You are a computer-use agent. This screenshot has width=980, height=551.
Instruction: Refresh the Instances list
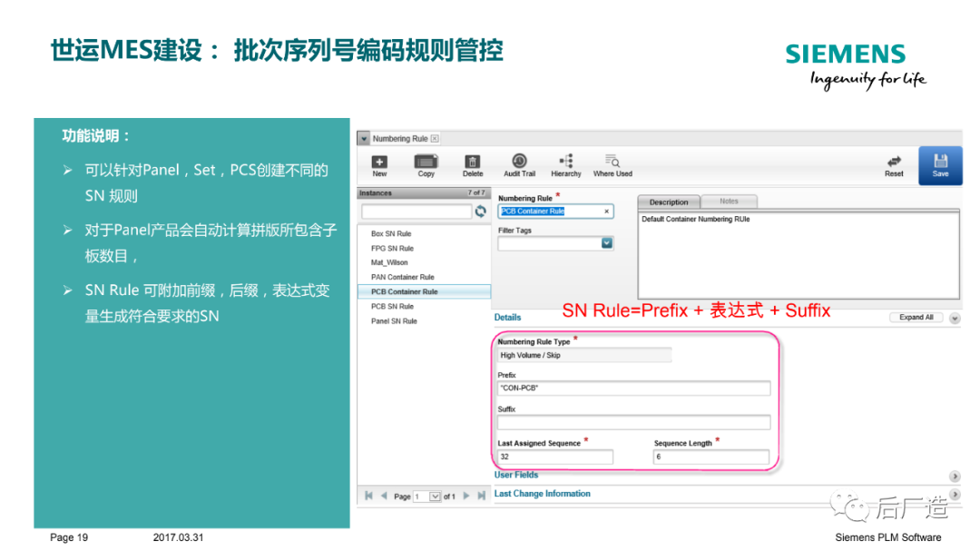(480, 211)
